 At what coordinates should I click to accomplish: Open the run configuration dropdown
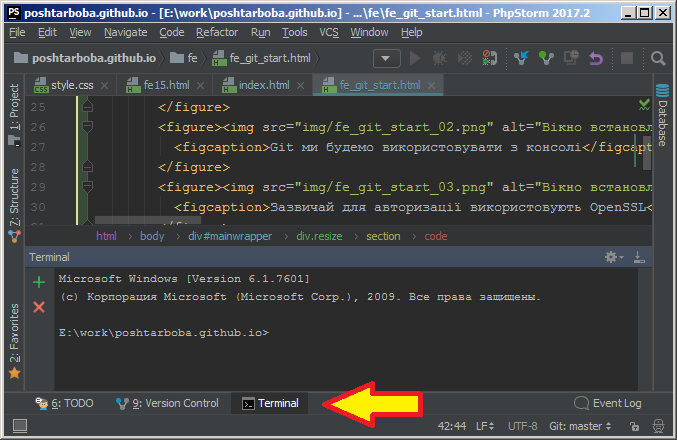coord(386,58)
